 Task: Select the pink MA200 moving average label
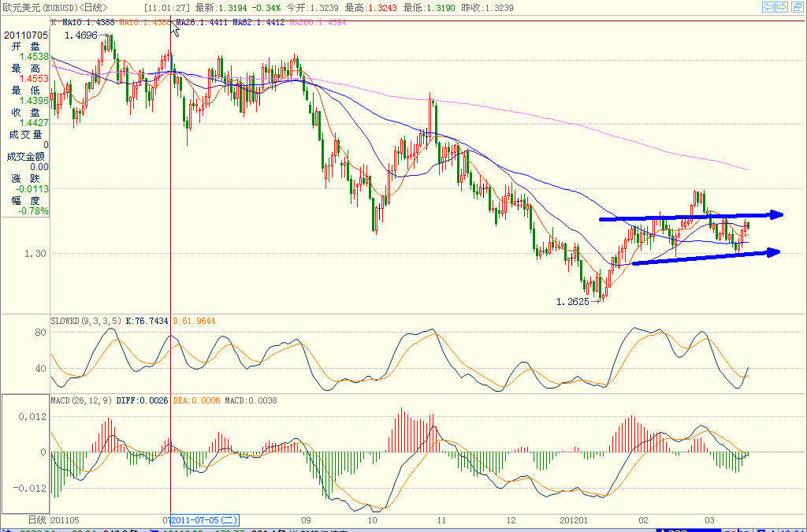[x=318, y=22]
